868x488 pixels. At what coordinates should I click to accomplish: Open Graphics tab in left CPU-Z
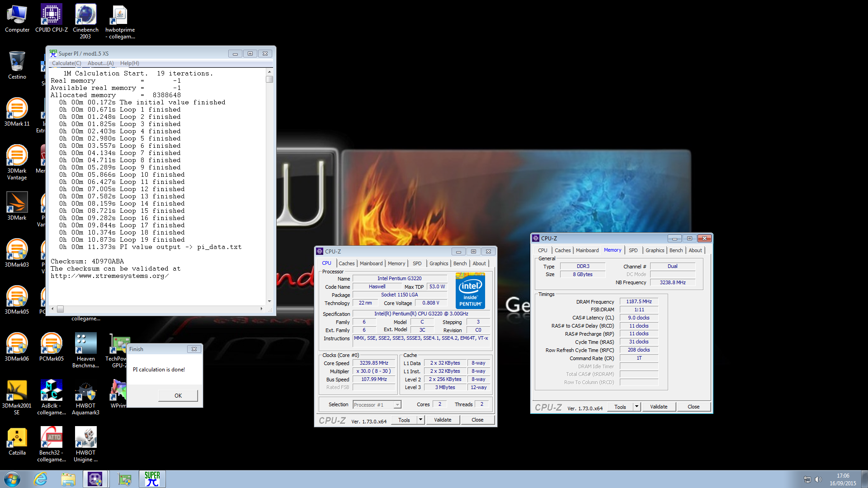click(439, 263)
